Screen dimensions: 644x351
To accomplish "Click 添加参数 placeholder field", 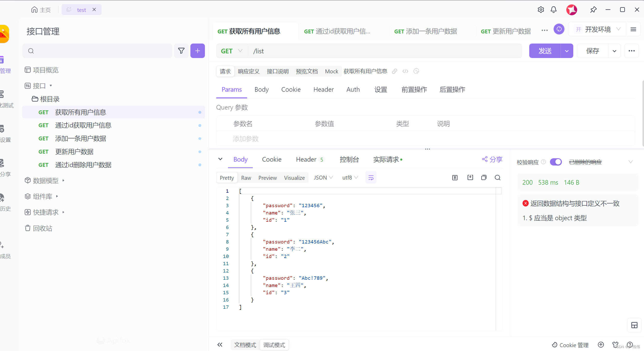I will (x=246, y=139).
